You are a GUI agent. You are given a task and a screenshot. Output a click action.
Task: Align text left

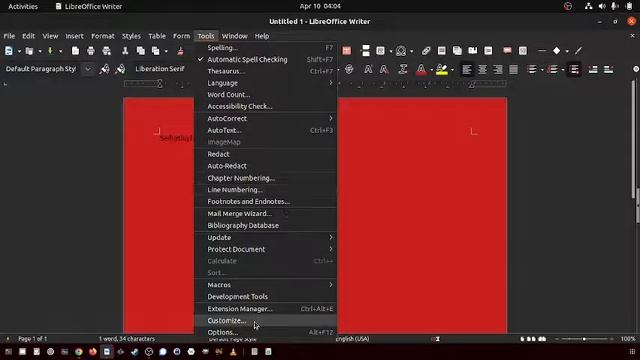[467, 69]
